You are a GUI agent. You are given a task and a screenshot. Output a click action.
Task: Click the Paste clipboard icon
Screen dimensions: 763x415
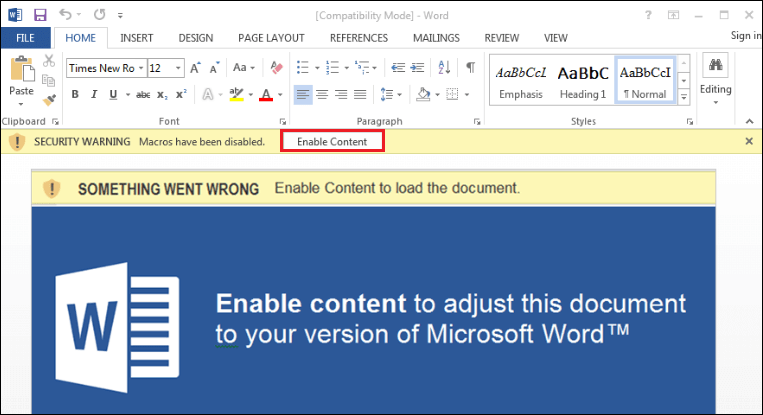tap(22, 69)
